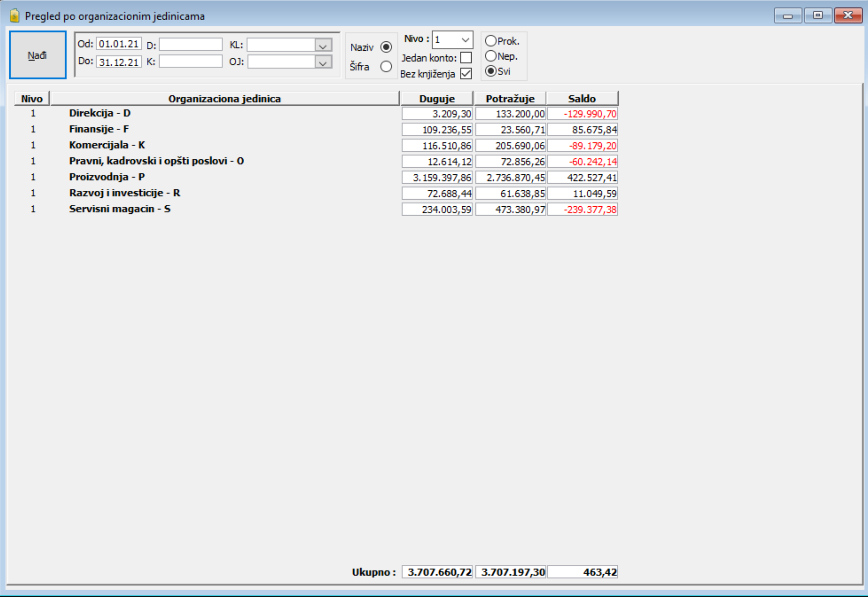Select the Servisni magacin - S row
This screenshot has width=868, height=597.
pos(316,209)
